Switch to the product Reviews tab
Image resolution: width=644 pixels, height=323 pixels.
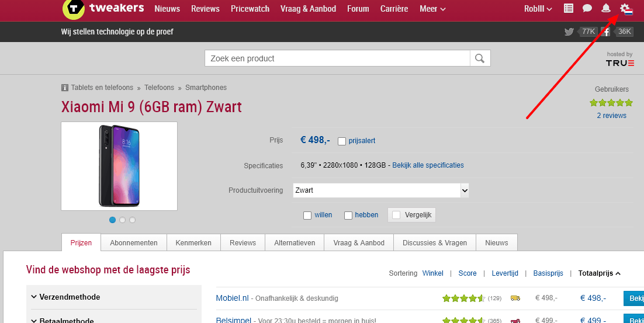coord(243,242)
